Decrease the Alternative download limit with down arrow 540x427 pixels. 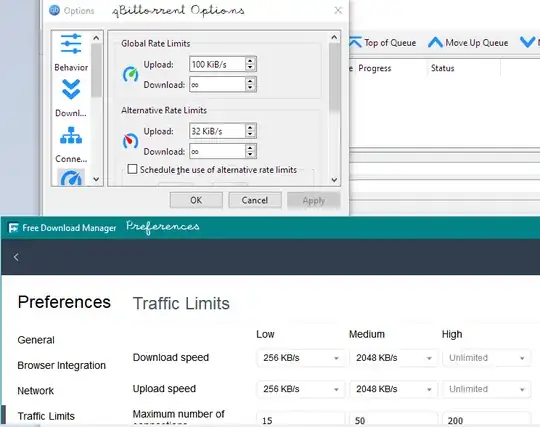[250, 155]
